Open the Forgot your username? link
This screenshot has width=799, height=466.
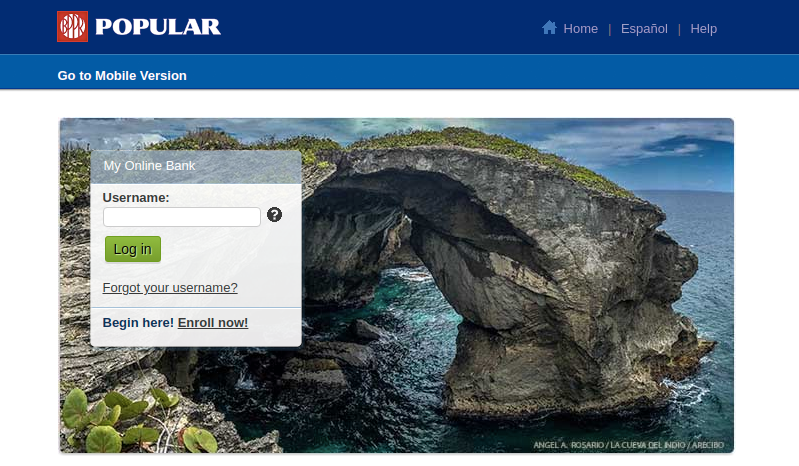pos(170,288)
